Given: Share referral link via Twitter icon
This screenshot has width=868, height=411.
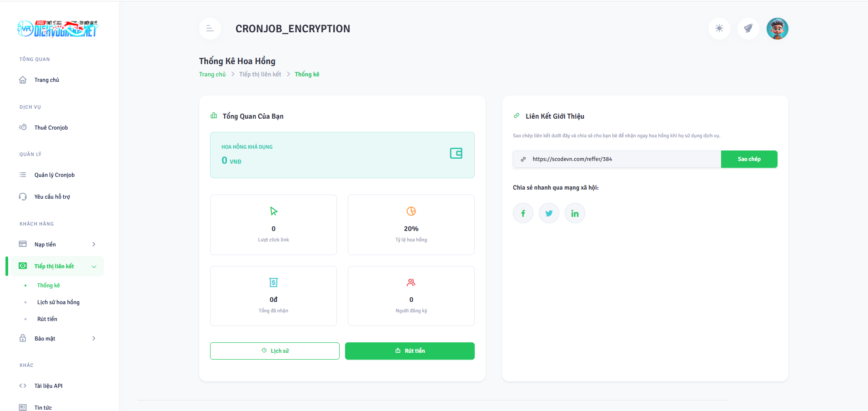Looking at the screenshot, I should point(549,213).
